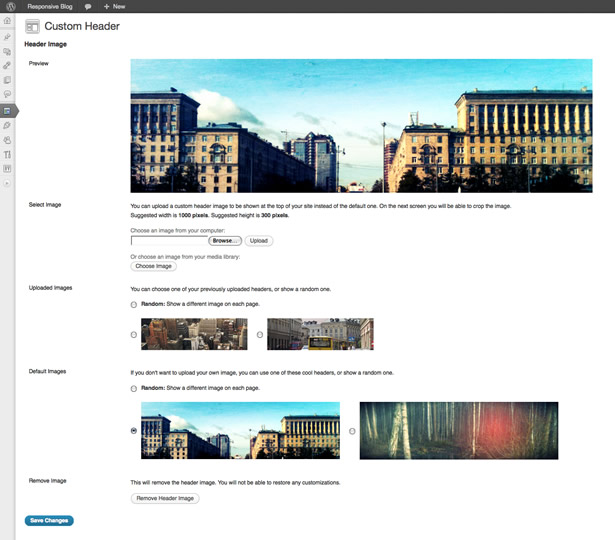The height and width of the screenshot is (540, 615).
Task: Click the blue sky buildings default thumbnail
Action: click(x=240, y=430)
